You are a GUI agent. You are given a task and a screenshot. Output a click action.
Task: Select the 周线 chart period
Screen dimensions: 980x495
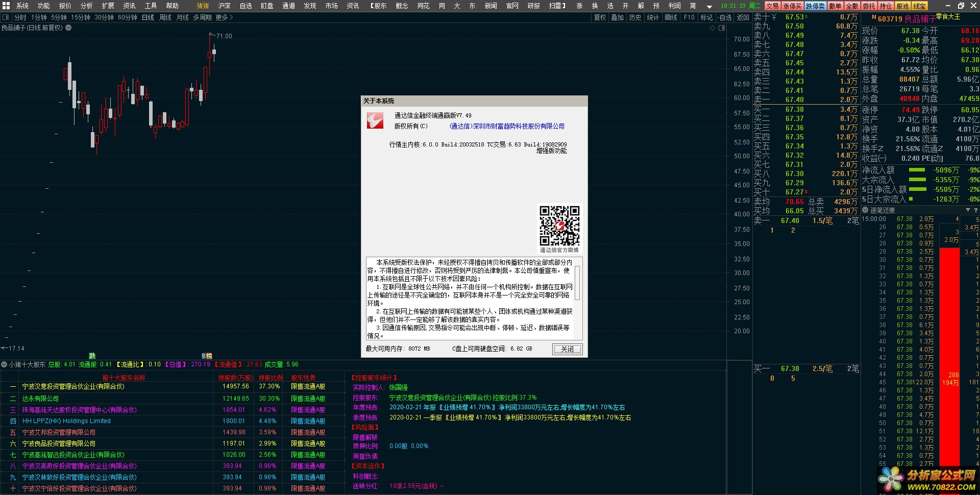coord(165,17)
